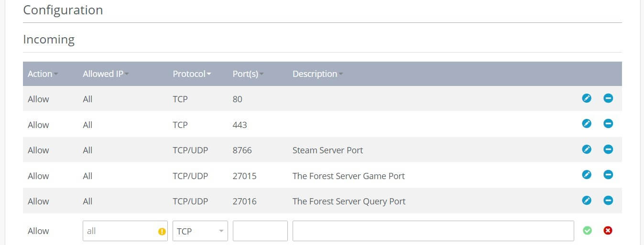Sort by the Allowed IP column
Viewport: 644px width, 245px height.
click(x=106, y=74)
